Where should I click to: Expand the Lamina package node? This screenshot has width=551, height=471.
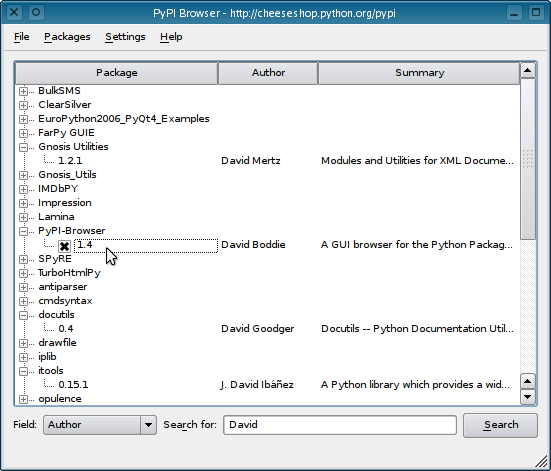pos(23,217)
